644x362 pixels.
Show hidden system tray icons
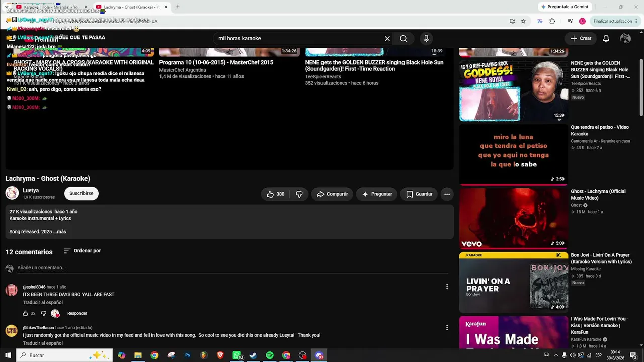tap(556, 355)
